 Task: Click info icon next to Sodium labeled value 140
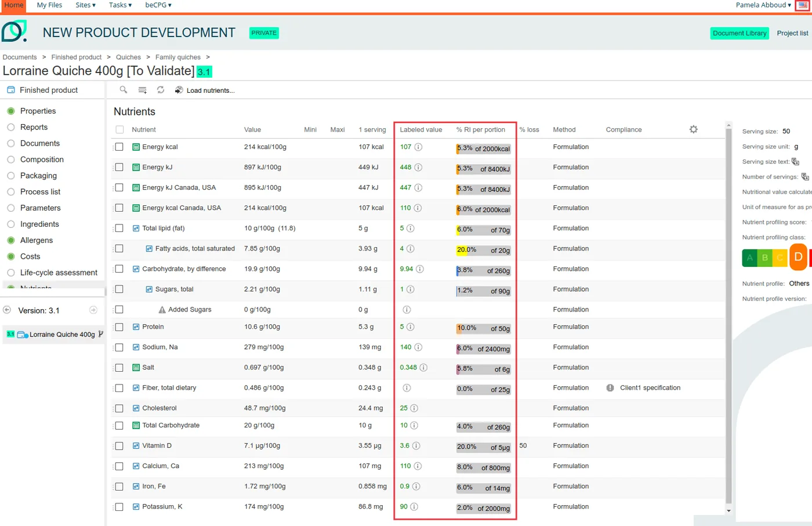(x=418, y=347)
